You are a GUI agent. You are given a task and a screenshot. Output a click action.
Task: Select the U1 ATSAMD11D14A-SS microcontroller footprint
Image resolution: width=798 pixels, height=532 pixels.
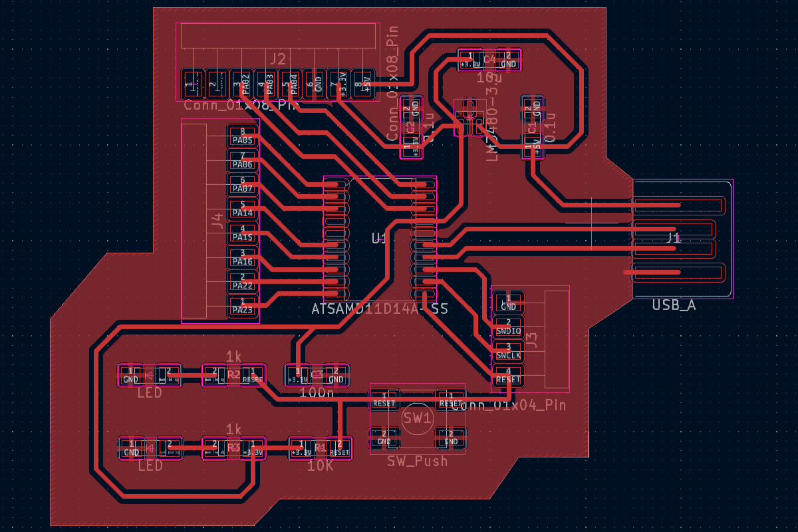point(379,239)
